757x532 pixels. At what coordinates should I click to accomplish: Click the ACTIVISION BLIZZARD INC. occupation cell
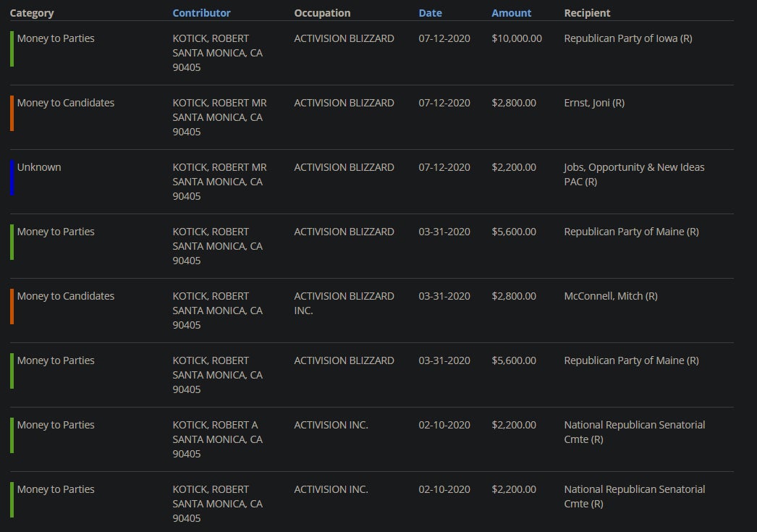[x=344, y=303]
